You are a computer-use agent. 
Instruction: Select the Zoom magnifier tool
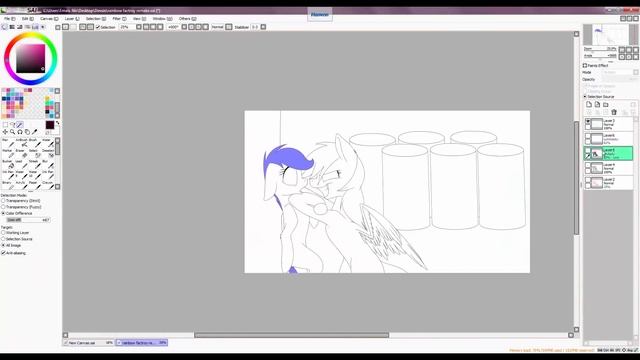pos(13,132)
